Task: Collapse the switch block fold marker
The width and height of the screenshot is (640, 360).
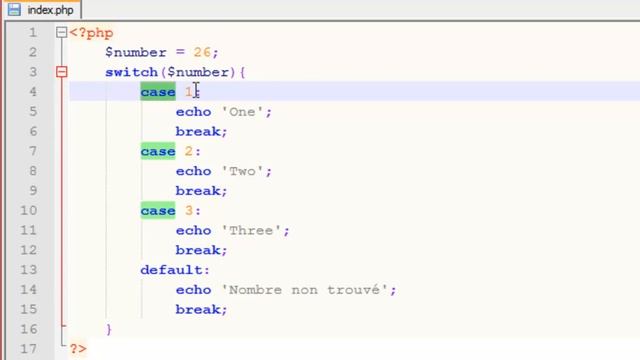Action: click(61, 72)
